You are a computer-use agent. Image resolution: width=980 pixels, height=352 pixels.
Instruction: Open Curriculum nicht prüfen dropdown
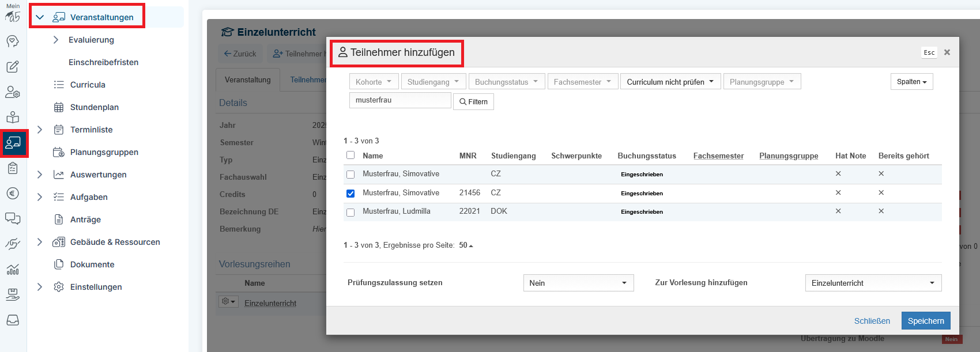click(x=670, y=82)
